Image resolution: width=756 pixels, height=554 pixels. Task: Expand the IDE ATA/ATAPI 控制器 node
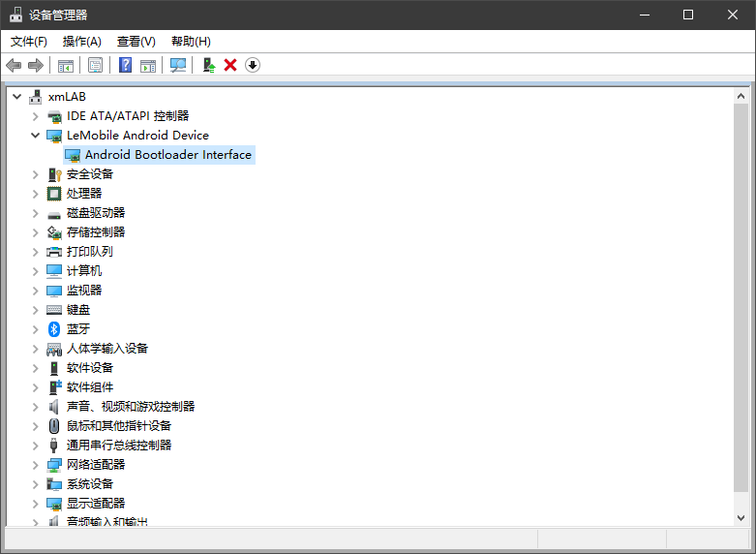pos(36,116)
